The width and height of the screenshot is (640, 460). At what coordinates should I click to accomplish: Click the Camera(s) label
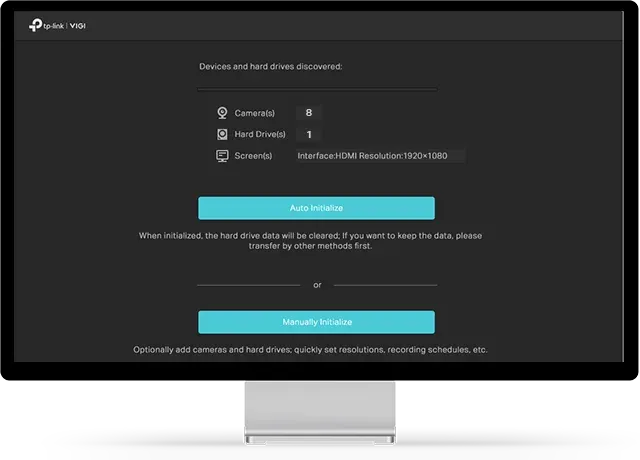pos(254,113)
